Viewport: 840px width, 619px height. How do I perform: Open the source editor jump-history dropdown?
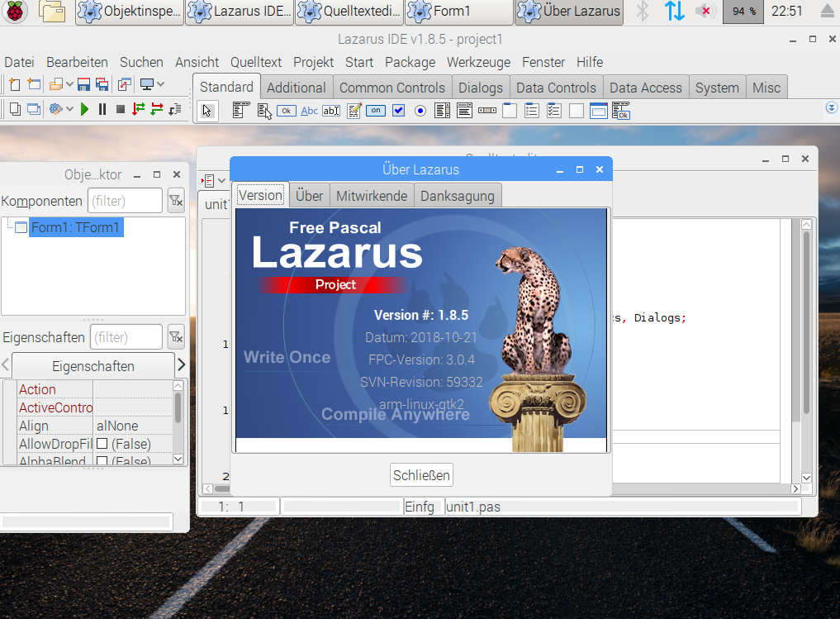pos(222,181)
